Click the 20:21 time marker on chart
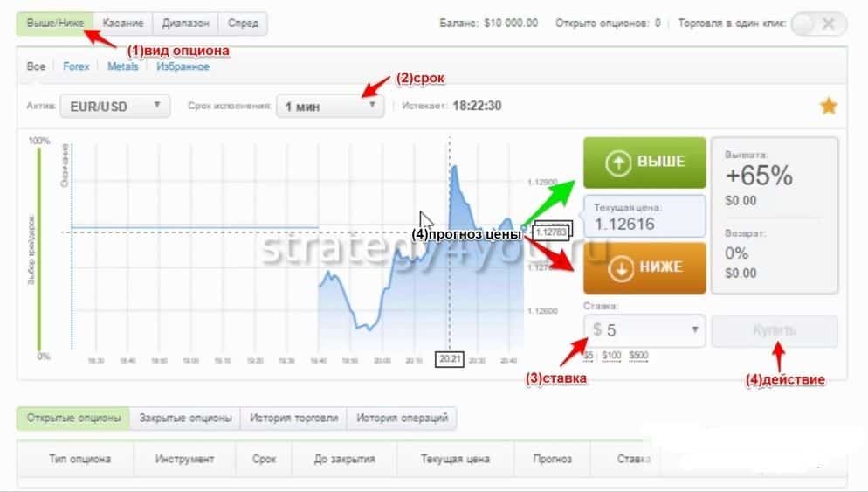 (x=450, y=359)
